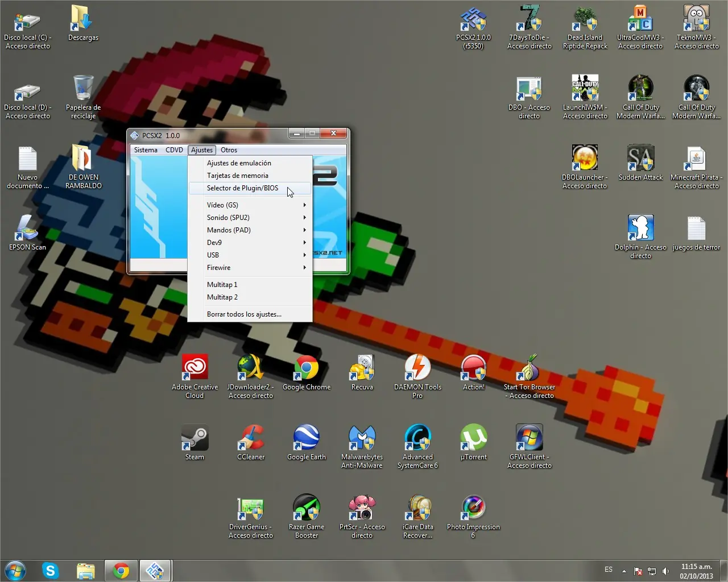Viewport: 728px width, 582px height.
Task: Open the clock showing 11:15 a.m.
Action: click(x=697, y=571)
